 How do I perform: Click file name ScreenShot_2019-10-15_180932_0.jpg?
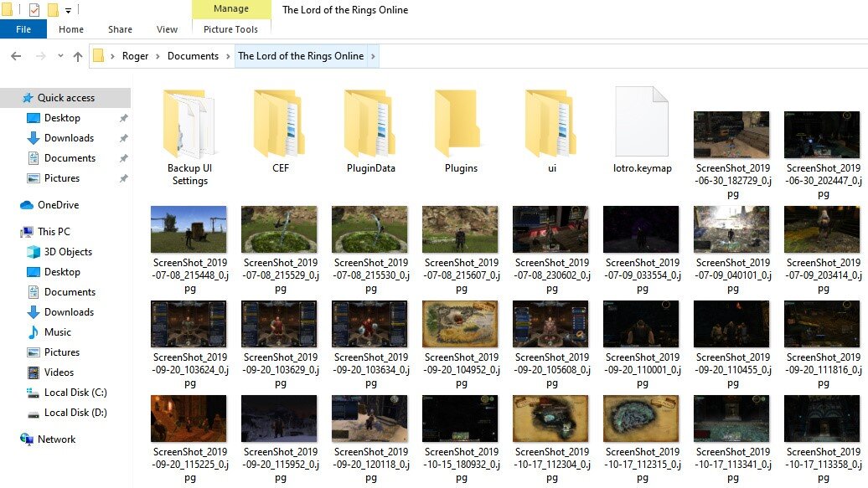[x=461, y=465]
